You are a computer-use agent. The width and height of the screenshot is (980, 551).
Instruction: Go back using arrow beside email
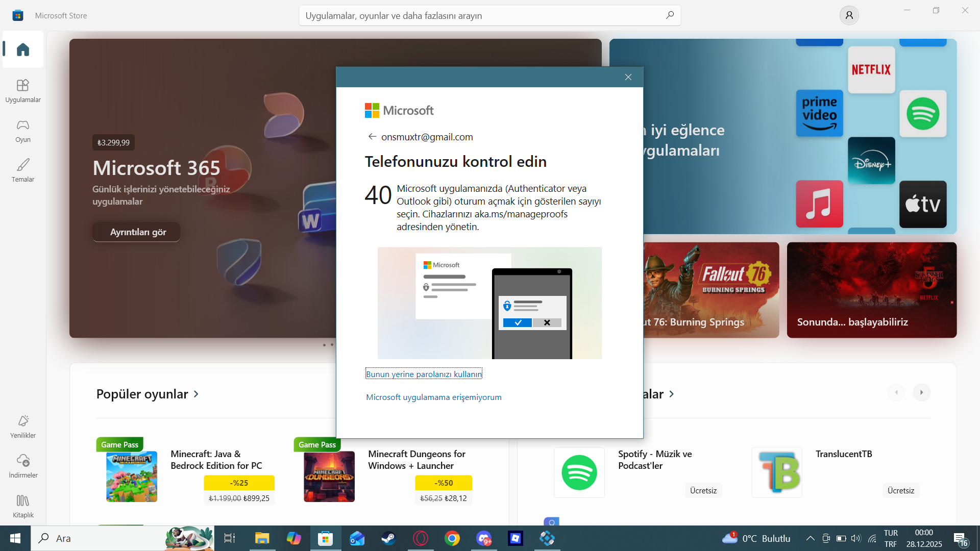click(372, 137)
